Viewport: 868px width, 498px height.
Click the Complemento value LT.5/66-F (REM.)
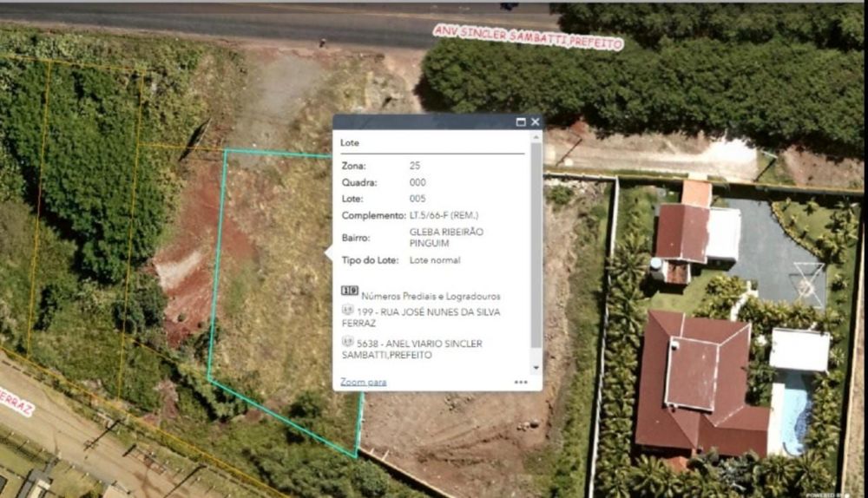click(444, 215)
